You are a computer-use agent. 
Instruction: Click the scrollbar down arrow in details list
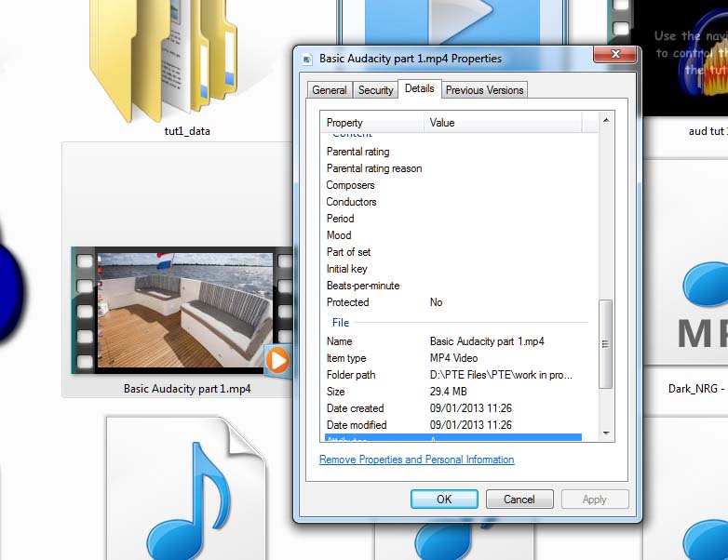click(606, 433)
